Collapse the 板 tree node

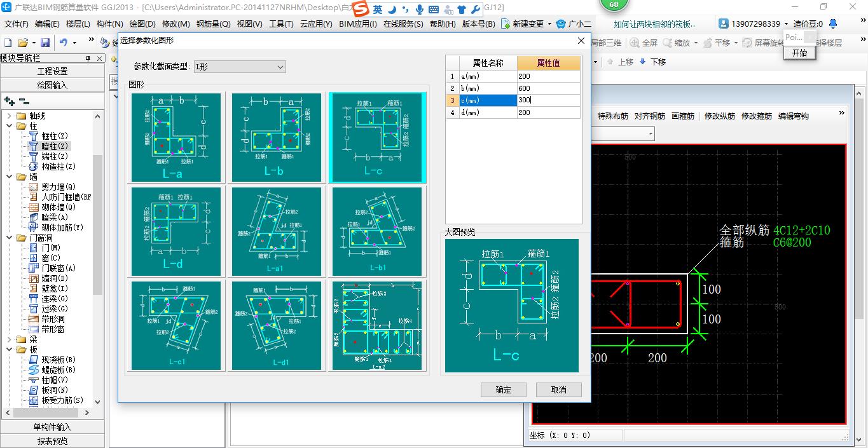click(x=10, y=350)
